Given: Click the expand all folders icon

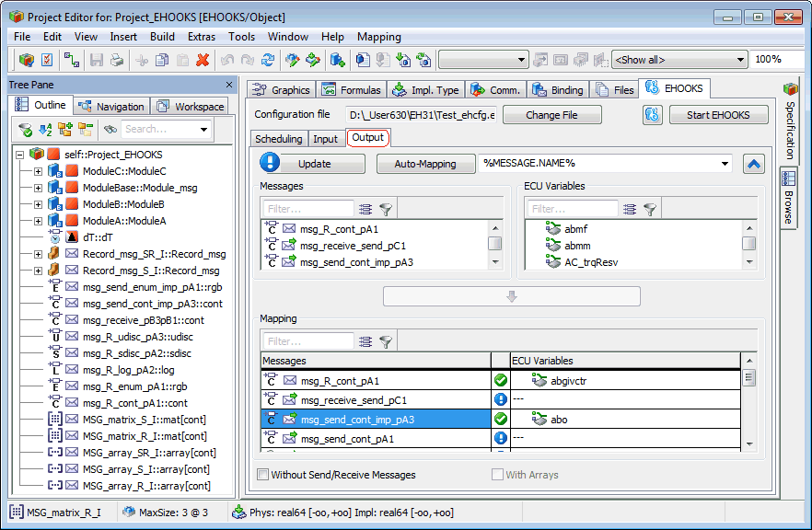Looking at the screenshot, I should point(65,129).
